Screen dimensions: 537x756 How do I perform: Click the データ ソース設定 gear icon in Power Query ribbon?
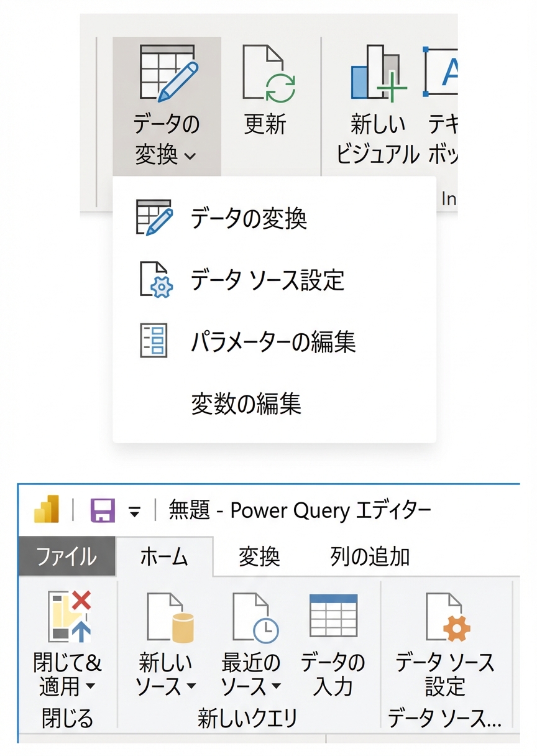448,617
